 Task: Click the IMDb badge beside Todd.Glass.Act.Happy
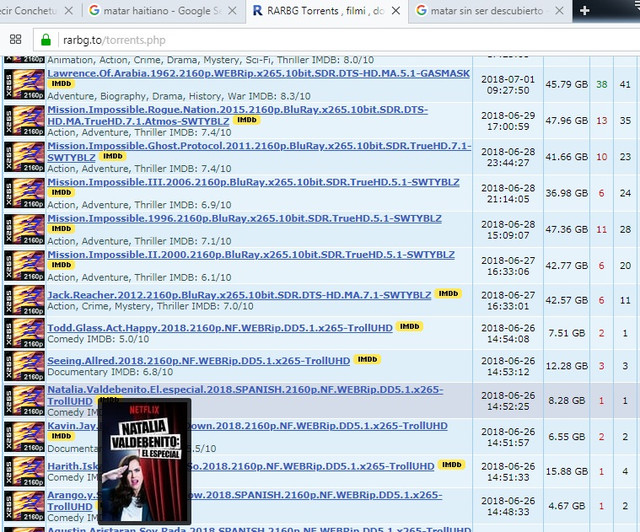pyautogui.click(x=409, y=327)
